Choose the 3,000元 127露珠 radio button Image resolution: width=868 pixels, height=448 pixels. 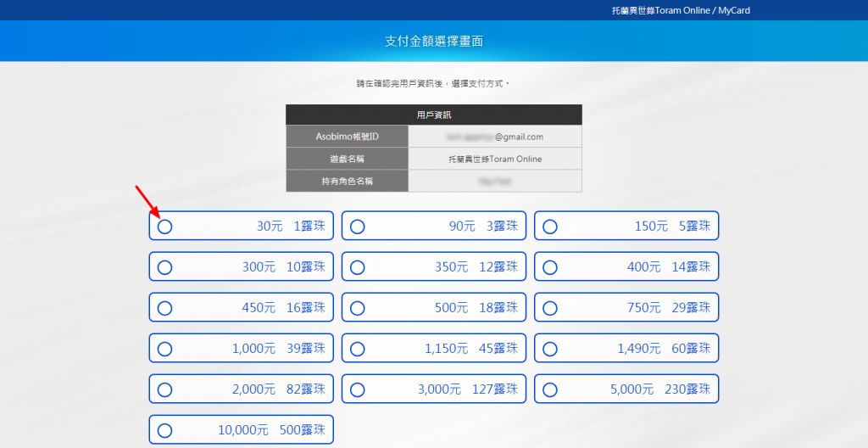[358, 389]
